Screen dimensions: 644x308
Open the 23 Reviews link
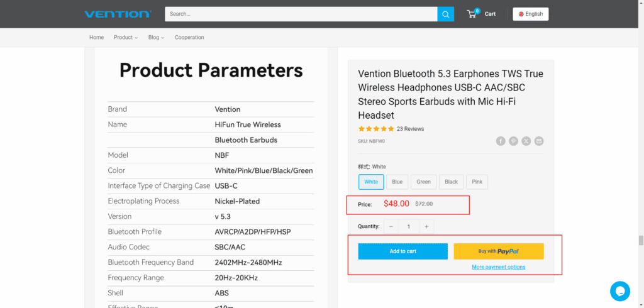[410, 129]
